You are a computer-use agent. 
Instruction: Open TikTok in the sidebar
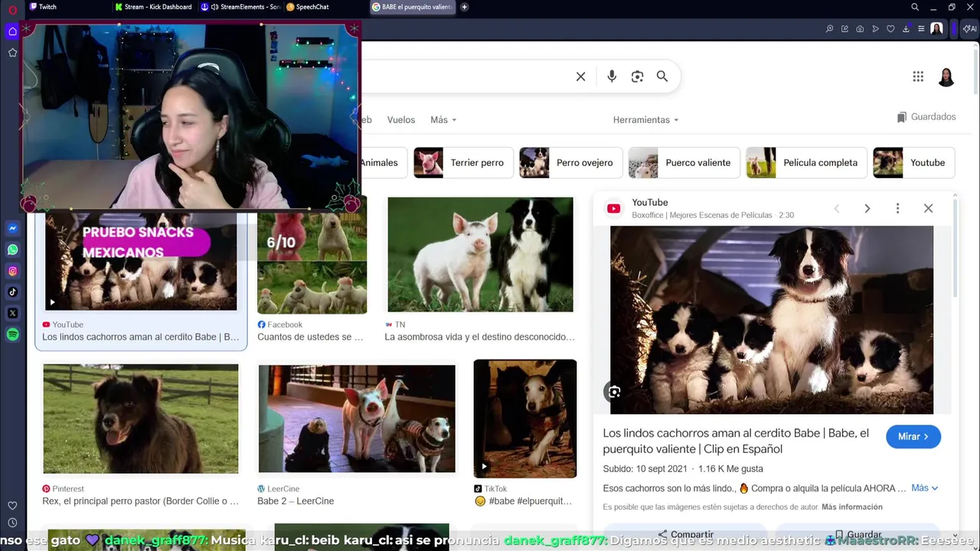point(12,292)
